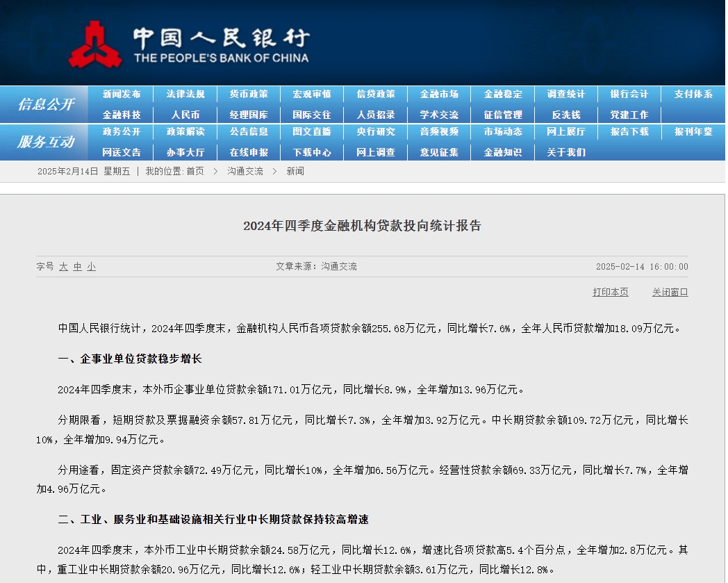Screen dimensions: 728x583
Task: Open 意见征集 navigation link
Action: coord(439,152)
